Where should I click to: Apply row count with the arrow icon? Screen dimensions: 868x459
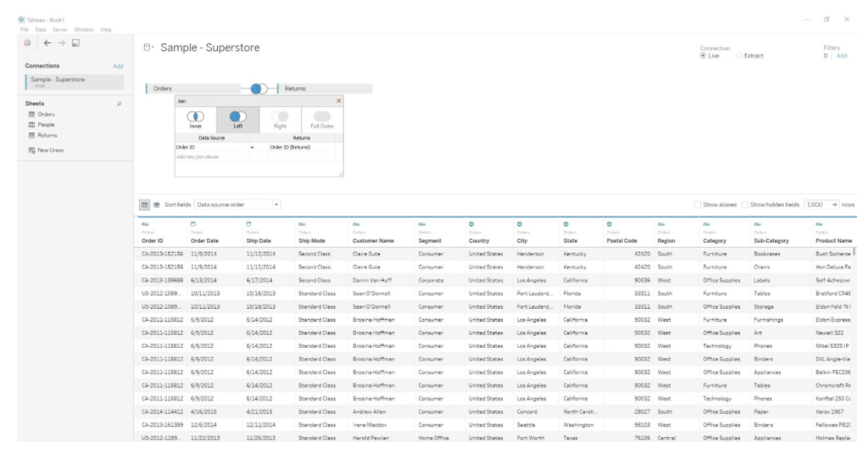(835, 204)
